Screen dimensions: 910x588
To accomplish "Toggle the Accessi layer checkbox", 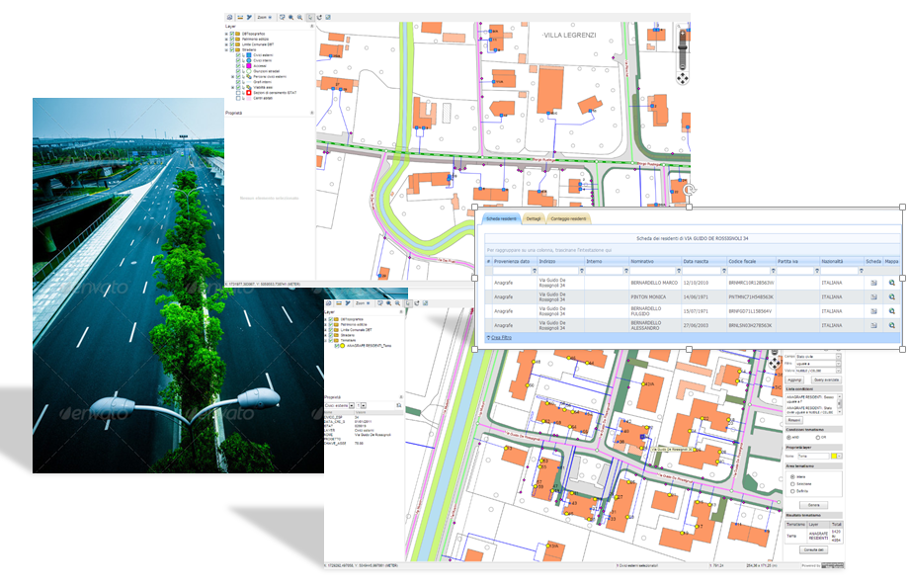I will (x=238, y=65).
